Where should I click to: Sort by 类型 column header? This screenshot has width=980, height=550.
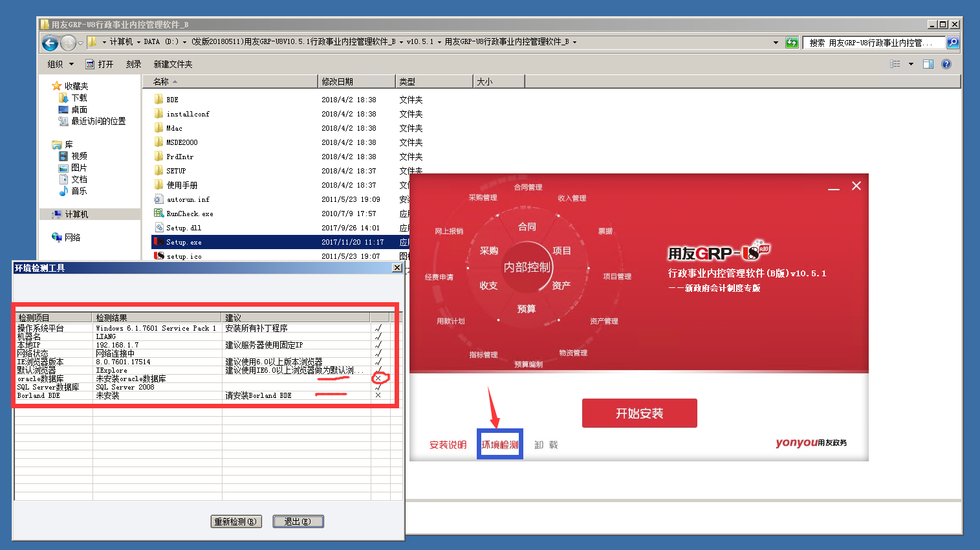(434, 82)
